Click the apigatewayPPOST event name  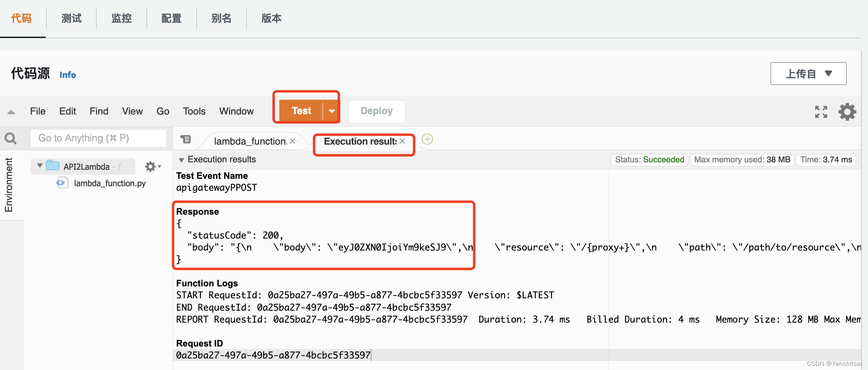(217, 188)
